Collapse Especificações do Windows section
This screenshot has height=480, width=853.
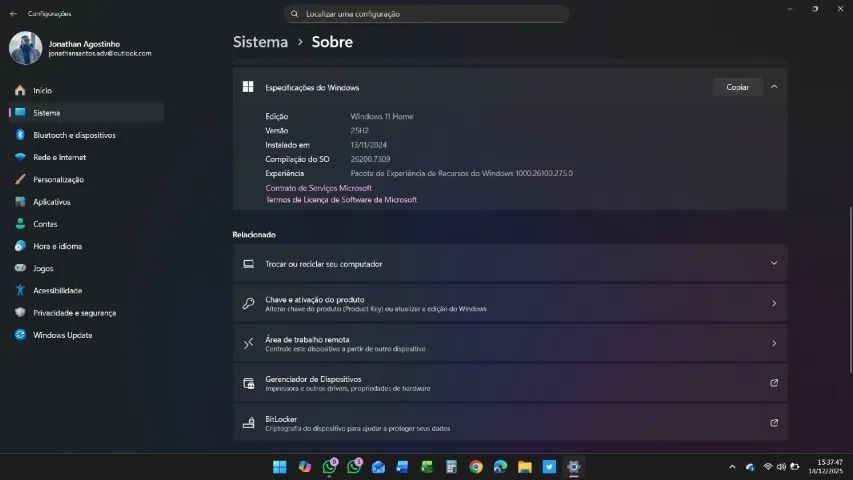[773, 87]
